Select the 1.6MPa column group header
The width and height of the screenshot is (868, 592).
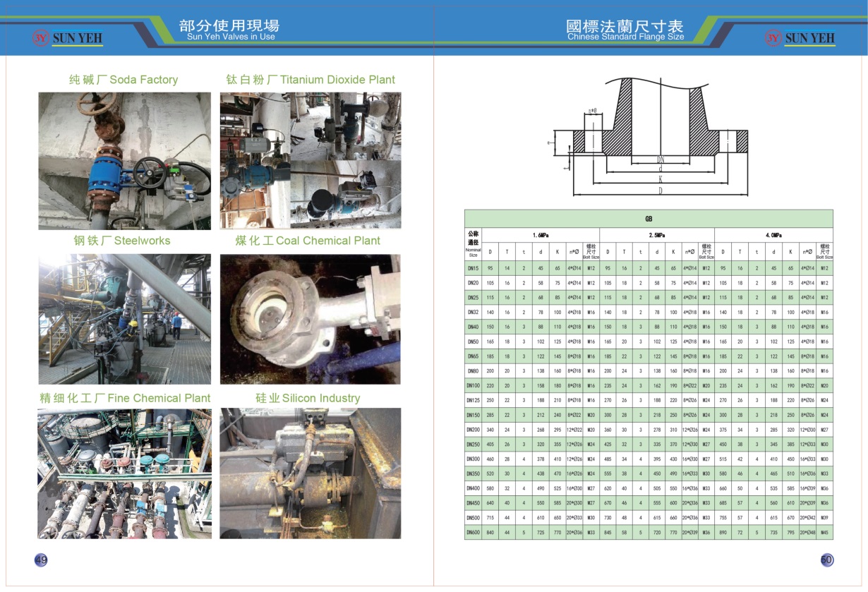pos(541,235)
